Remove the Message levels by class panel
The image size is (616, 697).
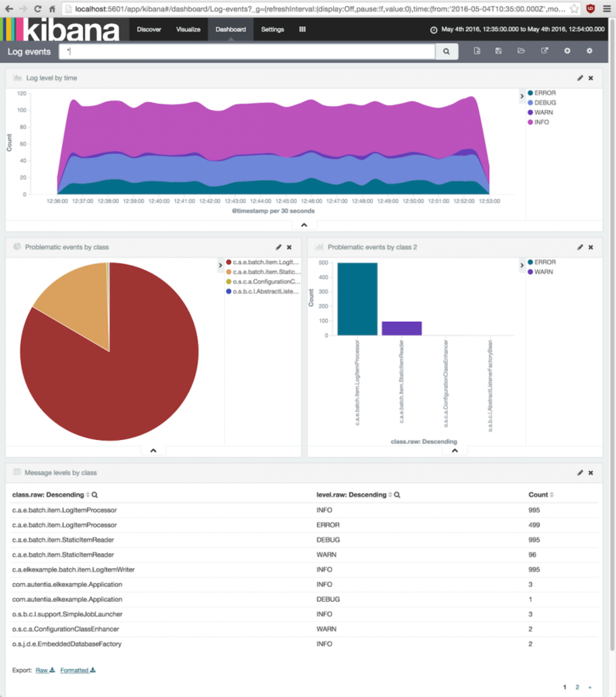click(590, 473)
